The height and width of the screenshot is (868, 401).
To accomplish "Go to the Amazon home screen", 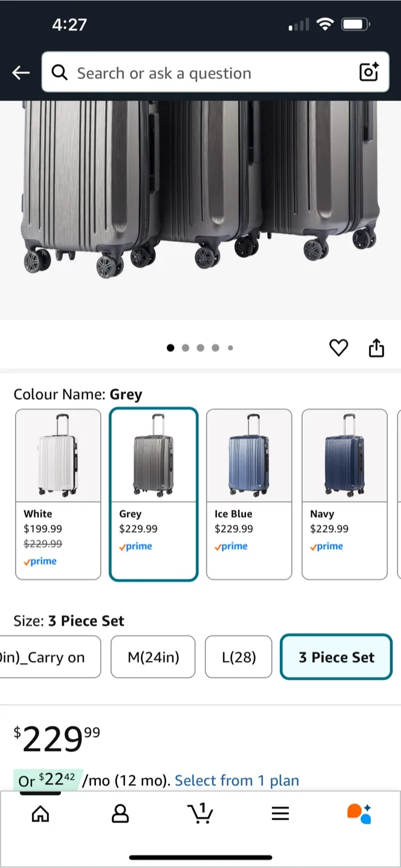I will [x=40, y=814].
